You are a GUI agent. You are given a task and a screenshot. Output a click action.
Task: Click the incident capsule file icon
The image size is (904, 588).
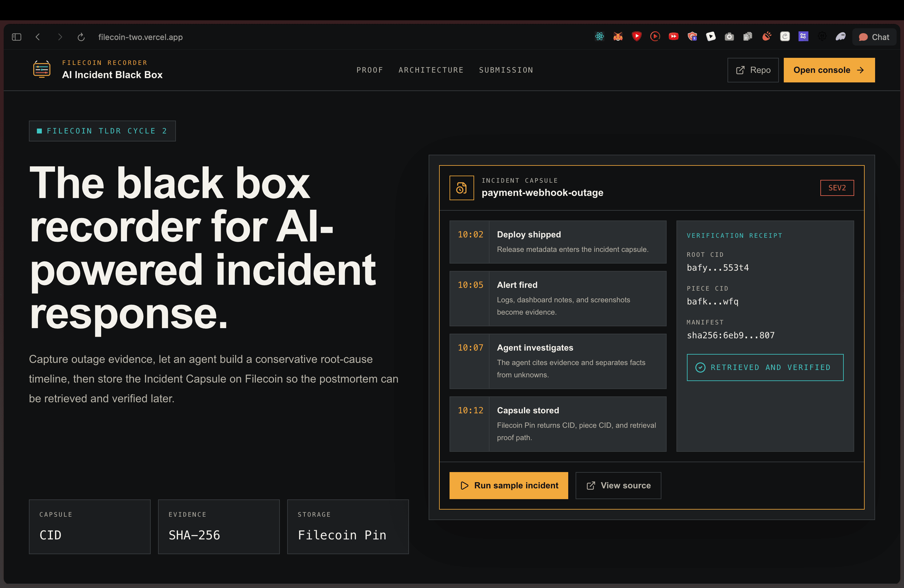[x=462, y=188]
